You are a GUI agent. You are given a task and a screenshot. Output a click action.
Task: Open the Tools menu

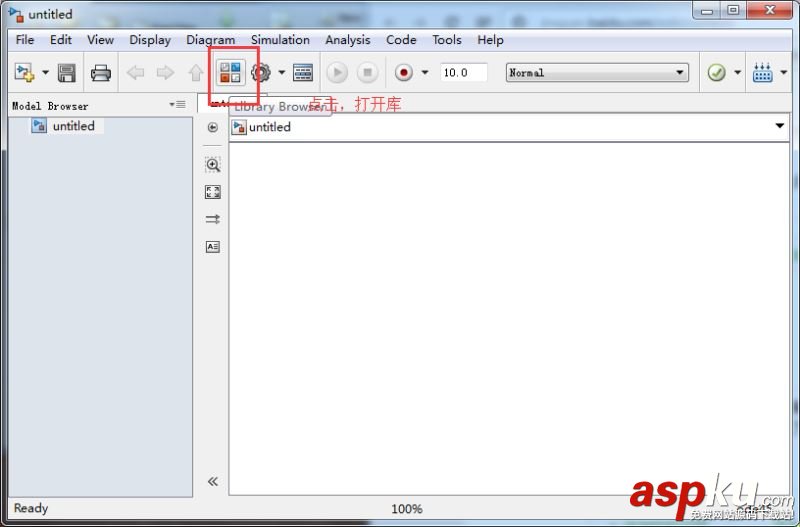pos(447,40)
